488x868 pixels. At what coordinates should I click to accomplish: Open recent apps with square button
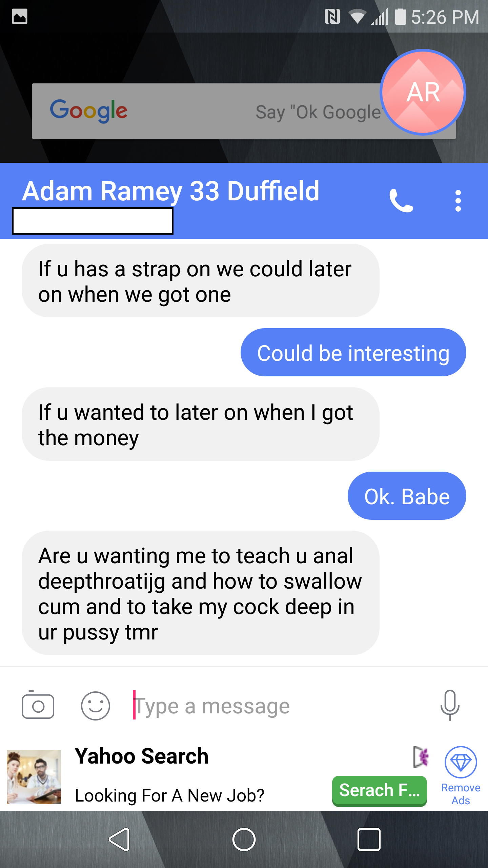[369, 840]
